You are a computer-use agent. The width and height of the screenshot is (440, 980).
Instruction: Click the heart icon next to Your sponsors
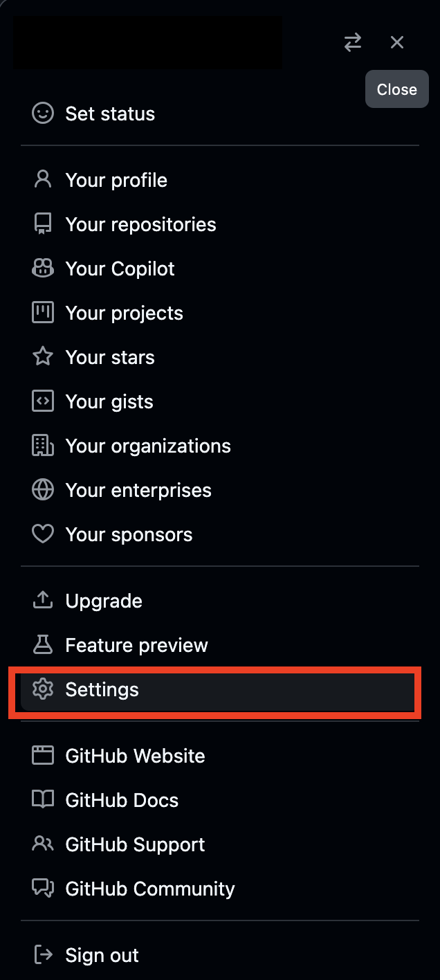point(43,534)
